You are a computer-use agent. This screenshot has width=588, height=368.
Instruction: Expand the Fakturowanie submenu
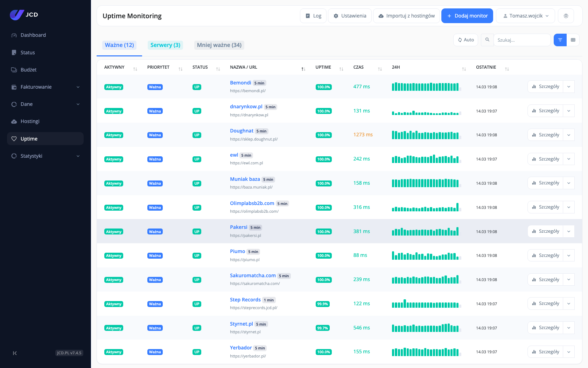tap(45, 87)
